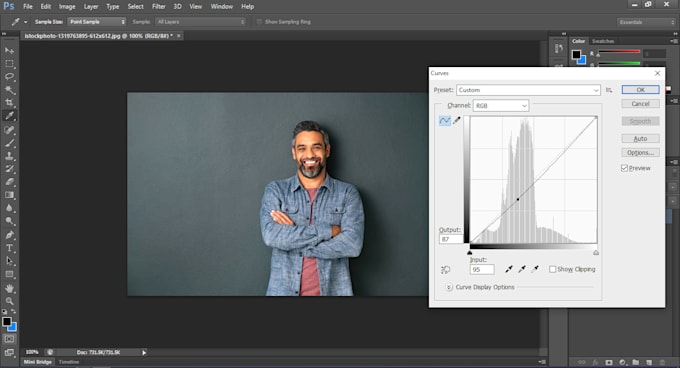
Task: Toggle the Show Sampling Ring checkbox
Action: click(x=259, y=22)
